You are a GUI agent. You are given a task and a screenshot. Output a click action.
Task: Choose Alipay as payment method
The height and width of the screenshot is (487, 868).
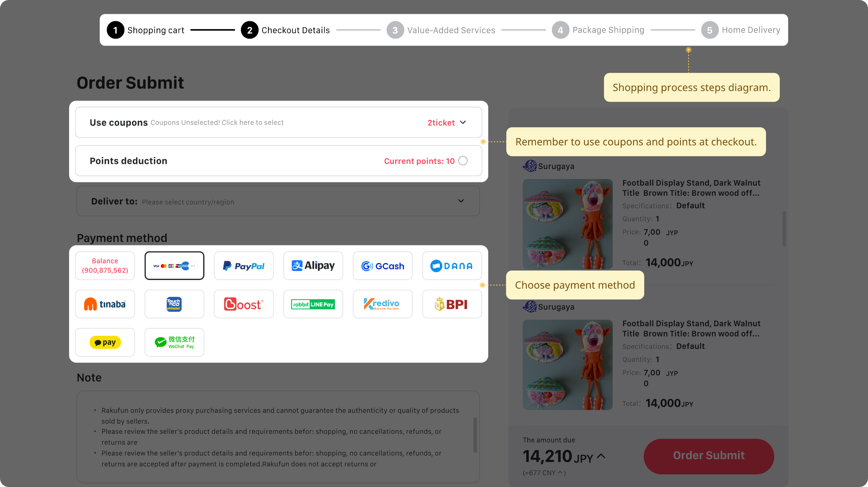(x=313, y=266)
